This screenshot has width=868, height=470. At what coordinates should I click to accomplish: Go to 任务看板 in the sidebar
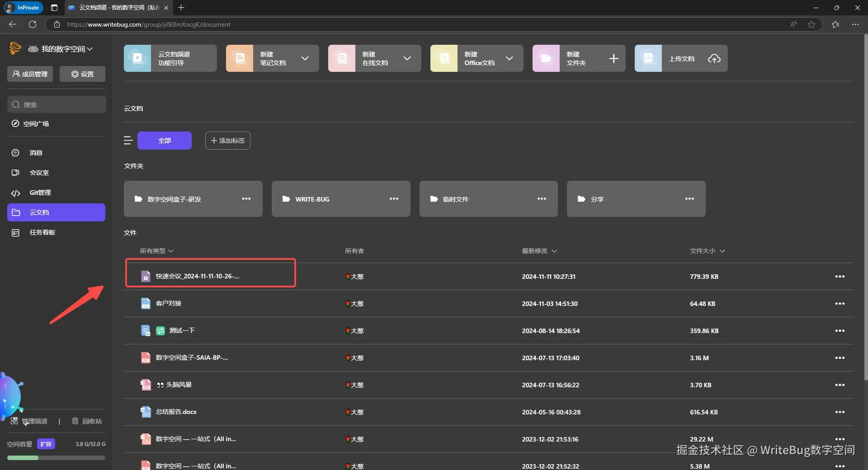[x=42, y=232]
